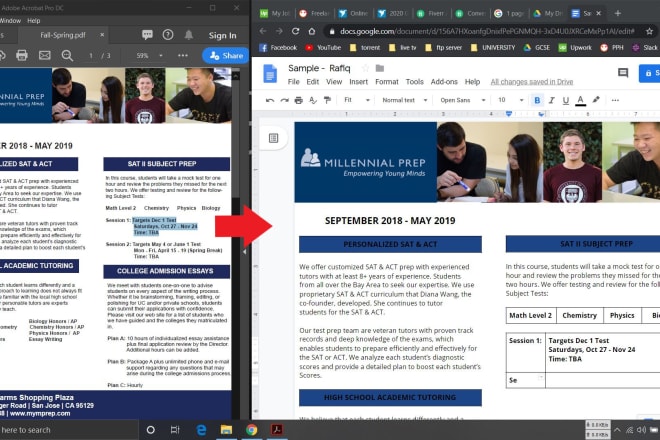The width and height of the screenshot is (660, 440).
Task: Open the Help menu in Acrobat
Action: 34,21
